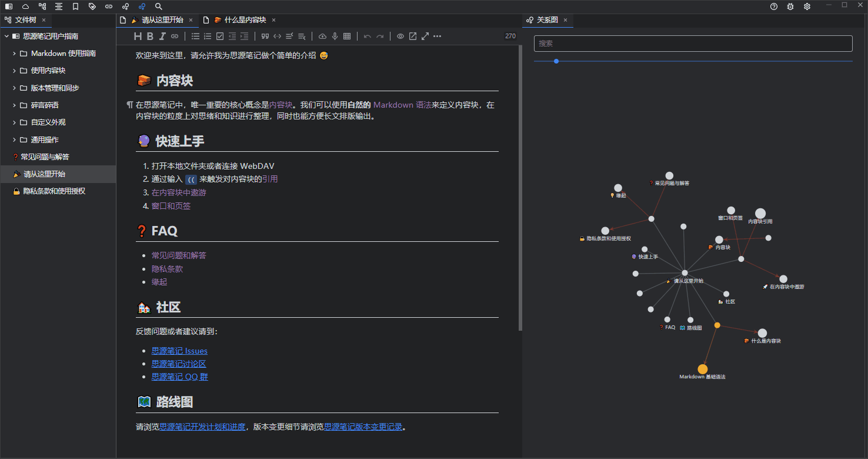This screenshot has width=868, height=459.
Task: Click the microphone record icon
Action: pyautogui.click(x=335, y=36)
